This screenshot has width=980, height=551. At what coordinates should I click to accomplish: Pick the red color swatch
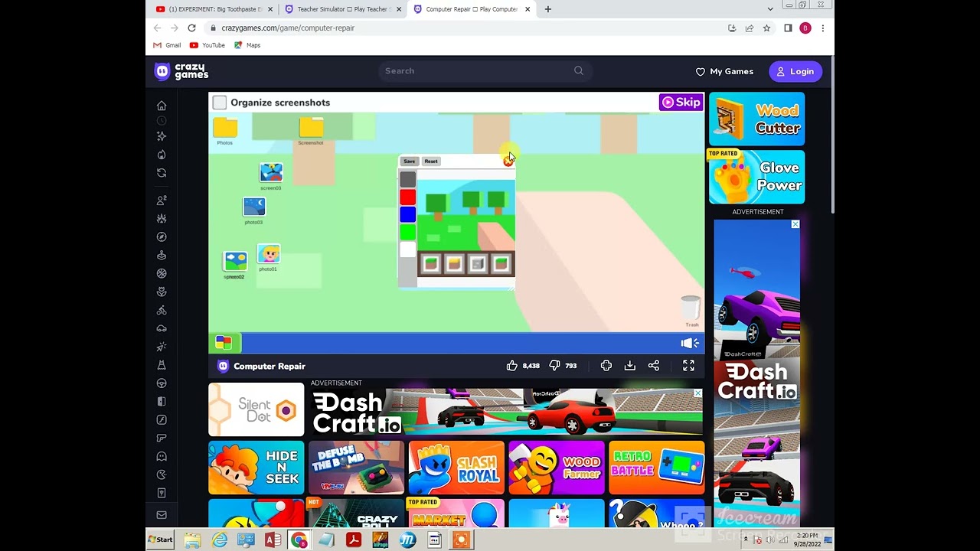[407, 197]
